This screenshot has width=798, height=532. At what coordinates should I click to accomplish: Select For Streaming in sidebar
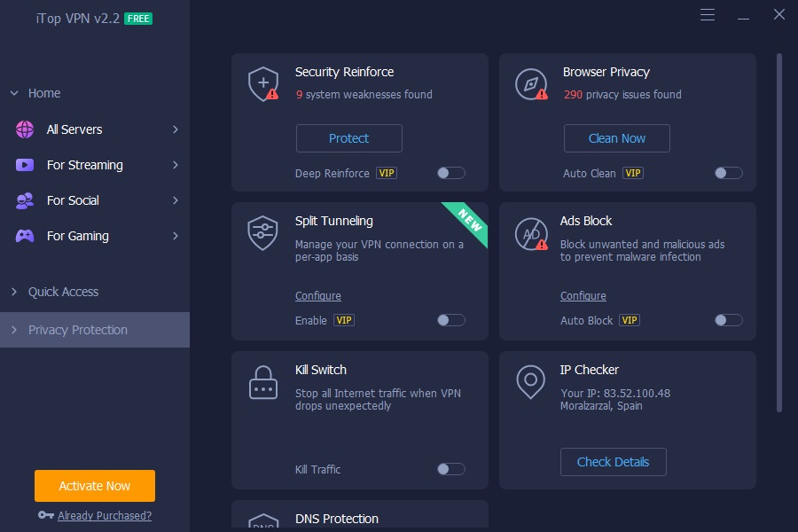point(95,165)
